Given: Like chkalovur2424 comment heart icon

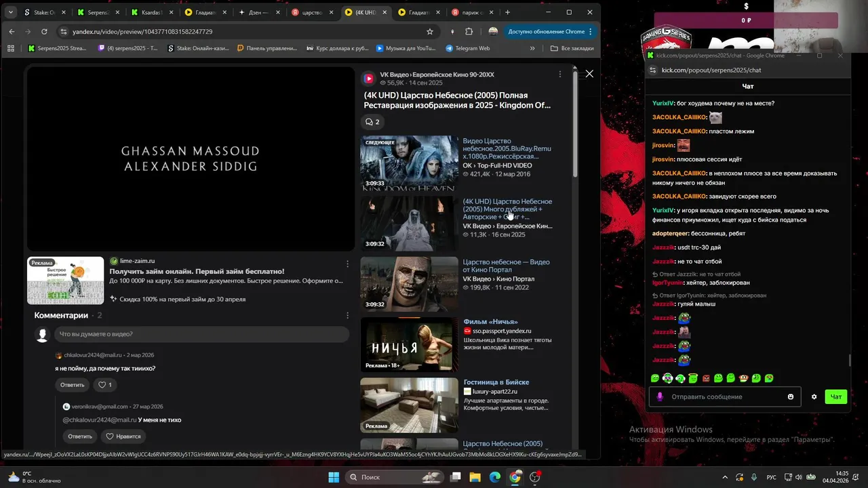Looking at the screenshot, I should tap(104, 385).
